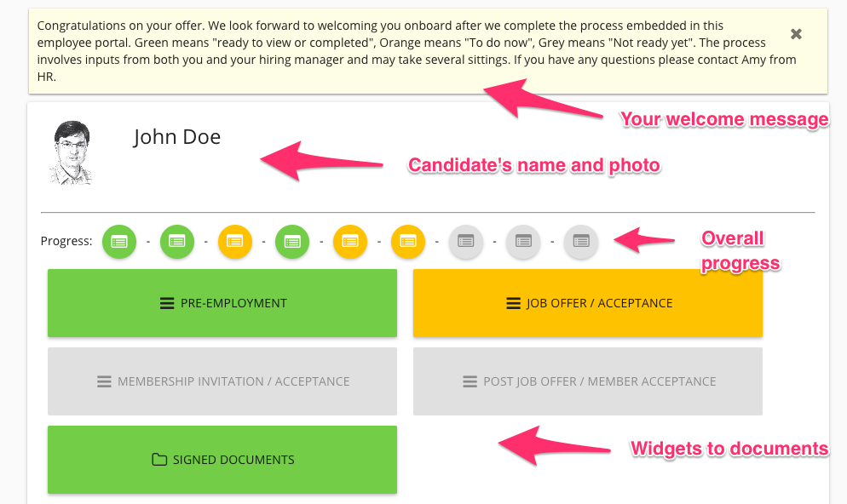Viewport: 847px width, 504px height.
Task: Click the folder icon on Signed Documents widget
Action: click(x=158, y=459)
